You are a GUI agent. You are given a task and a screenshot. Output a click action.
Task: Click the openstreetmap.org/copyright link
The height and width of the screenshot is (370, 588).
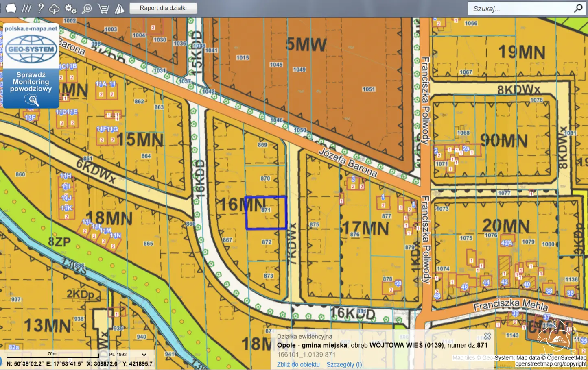click(x=551, y=364)
